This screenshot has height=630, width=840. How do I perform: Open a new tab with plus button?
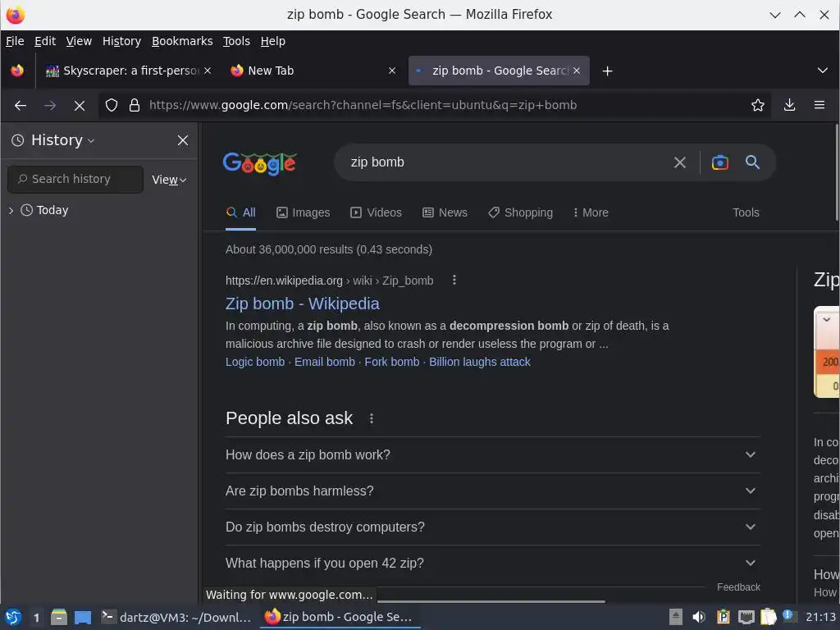click(607, 71)
